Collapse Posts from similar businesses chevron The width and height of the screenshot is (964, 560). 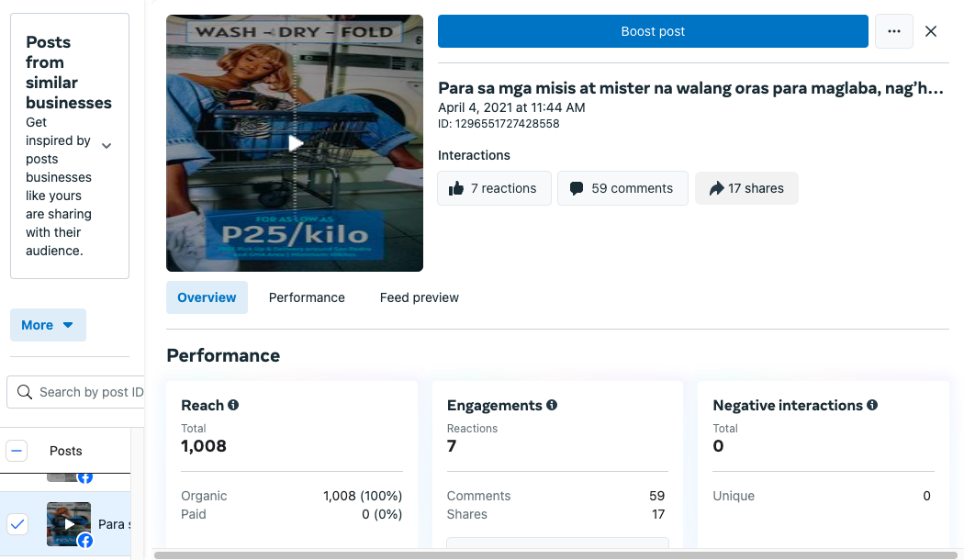click(106, 146)
